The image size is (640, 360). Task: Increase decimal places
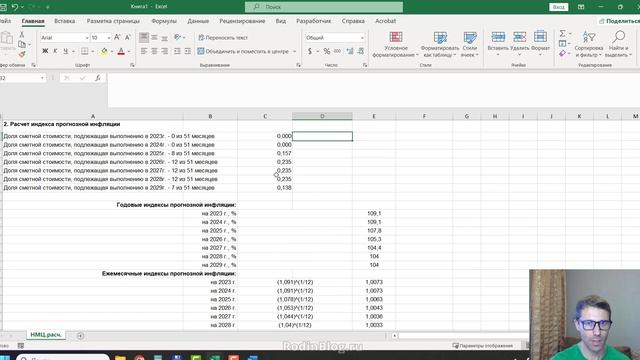[350, 51]
